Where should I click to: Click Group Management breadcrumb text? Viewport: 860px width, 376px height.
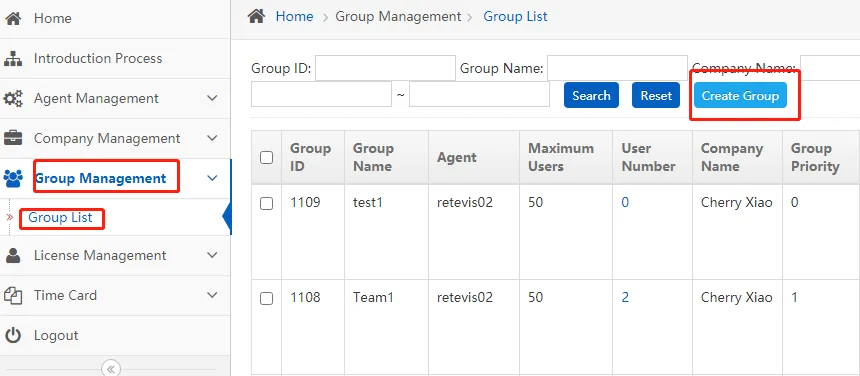tap(398, 16)
